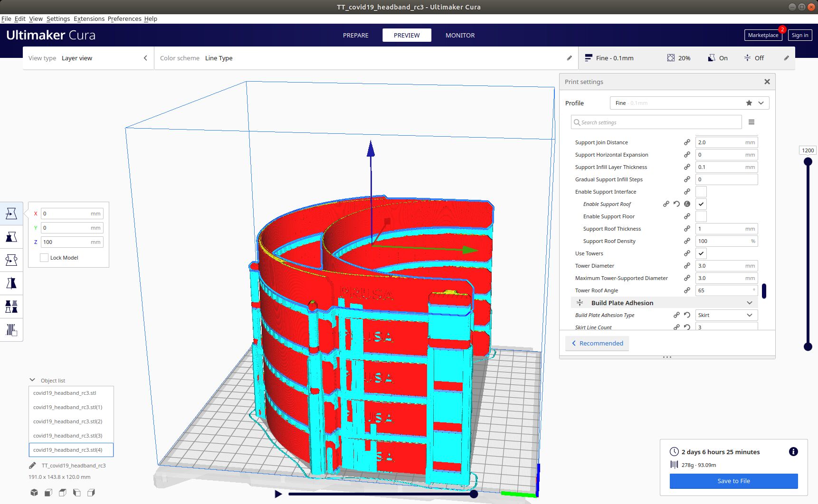Open the Edit menu
This screenshot has width=818, height=504.
pyautogui.click(x=20, y=19)
